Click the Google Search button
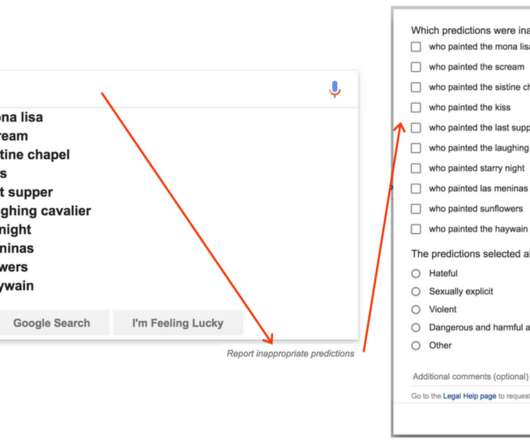The image size is (530, 442). [52, 323]
